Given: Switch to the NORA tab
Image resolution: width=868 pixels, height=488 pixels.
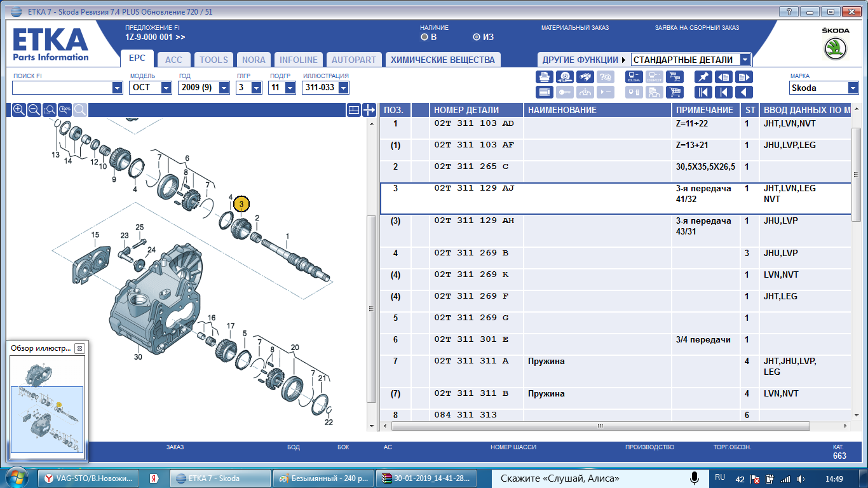Looking at the screenshot, I should pos(254,60).
